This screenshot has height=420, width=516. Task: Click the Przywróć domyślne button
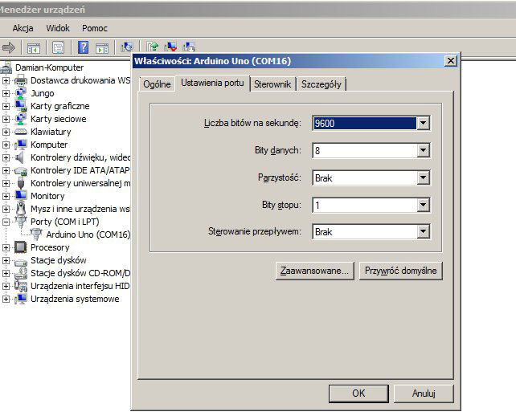pos(400,271)
